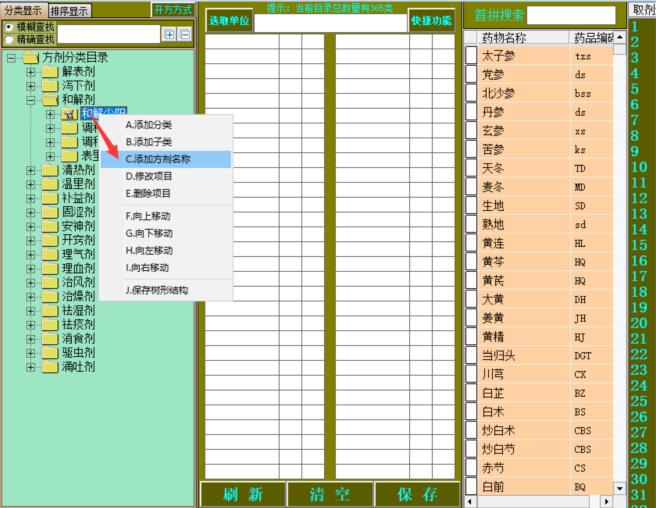Click the 涌吐剂 folder icon

point(49,367)
